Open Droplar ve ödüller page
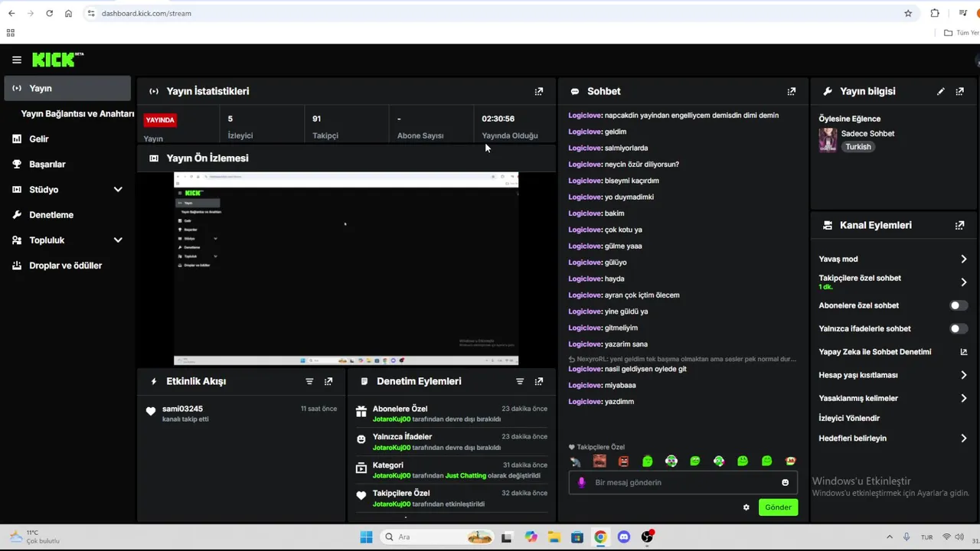Viewport: 980px width, 551px height. (67, 266)
